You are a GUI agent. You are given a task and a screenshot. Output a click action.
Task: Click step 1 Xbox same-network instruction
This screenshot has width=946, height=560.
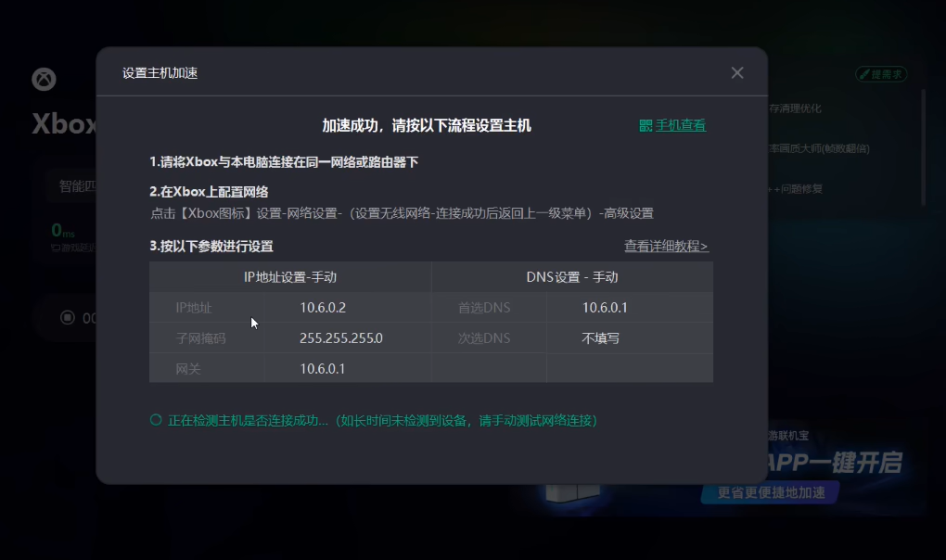click(x=284, y=162)
